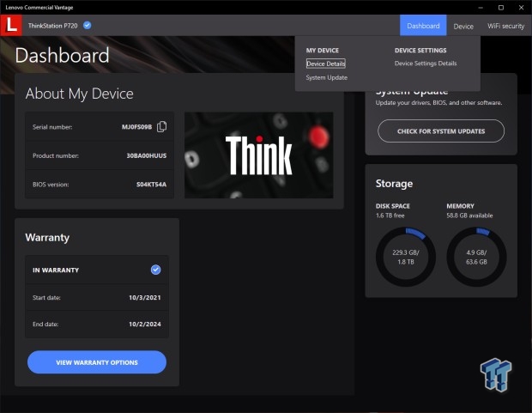
Task: Click the ThinkStation P720 device name
Action: [x=52, y=26]
